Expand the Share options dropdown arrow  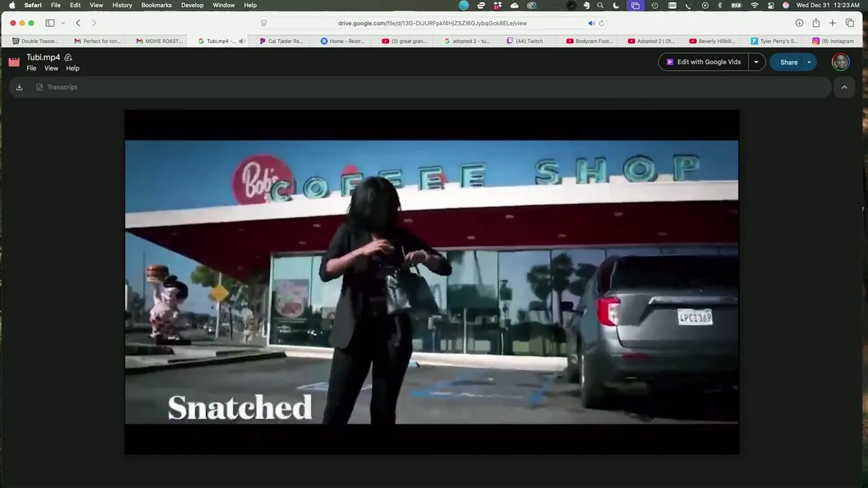(809, 62)
